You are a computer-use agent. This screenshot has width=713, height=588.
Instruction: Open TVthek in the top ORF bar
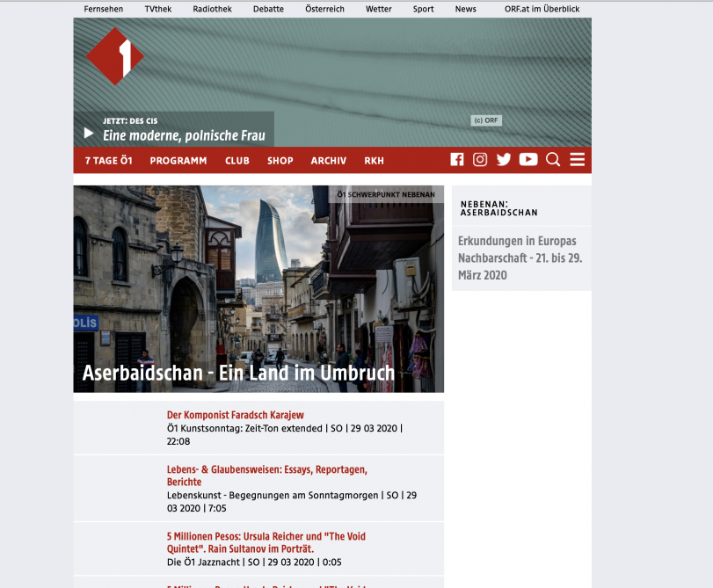pyautogui.click(x=159, y=9)
